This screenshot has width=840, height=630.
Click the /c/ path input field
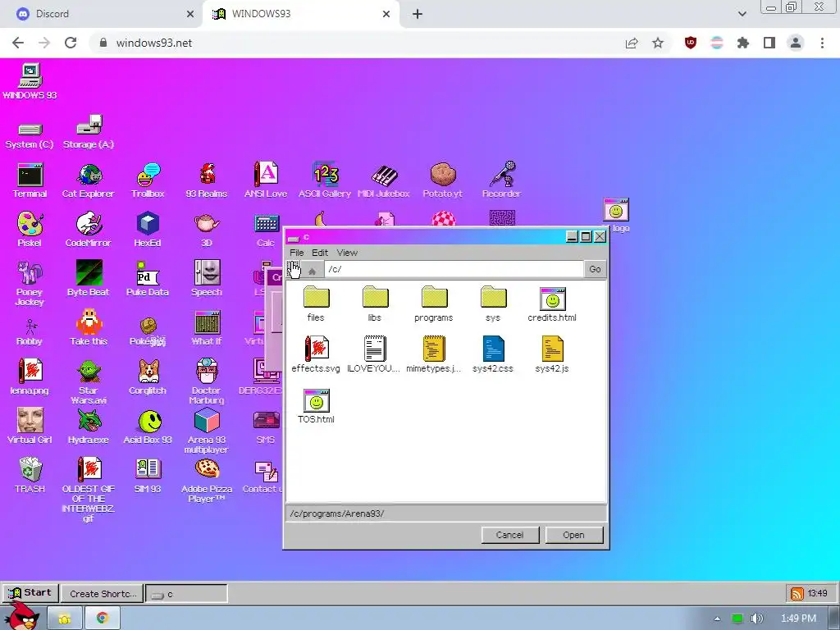point(454,269)
